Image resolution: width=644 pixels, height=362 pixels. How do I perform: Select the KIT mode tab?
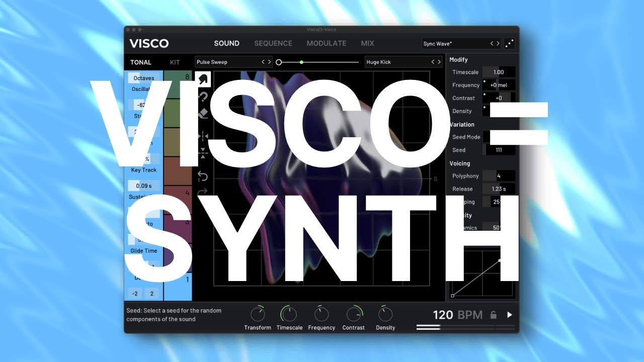click(175, 62)
